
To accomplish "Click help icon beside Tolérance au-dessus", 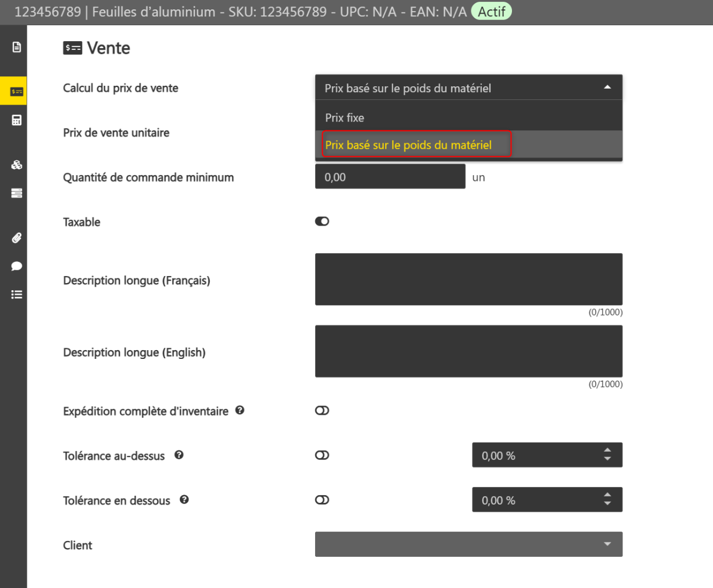I will [179, 455].
